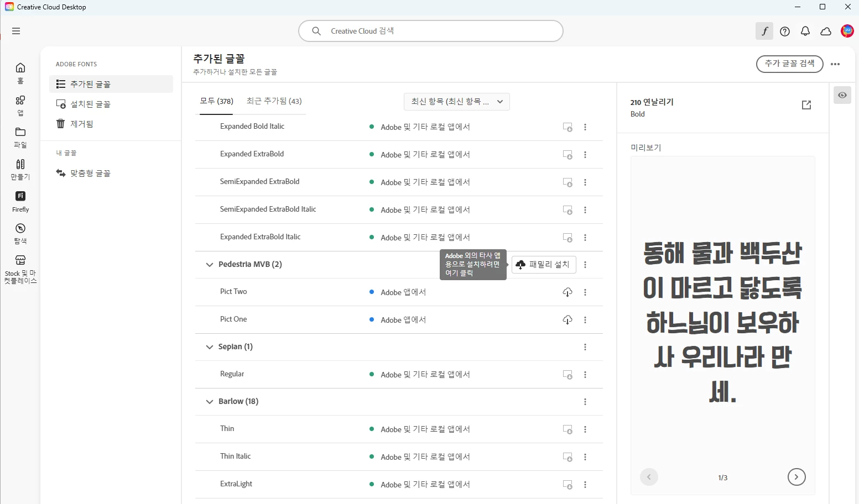Switch to the 모두 (378) tab
The width and height of the screenshot is (859, 504).
click(216, 101)
